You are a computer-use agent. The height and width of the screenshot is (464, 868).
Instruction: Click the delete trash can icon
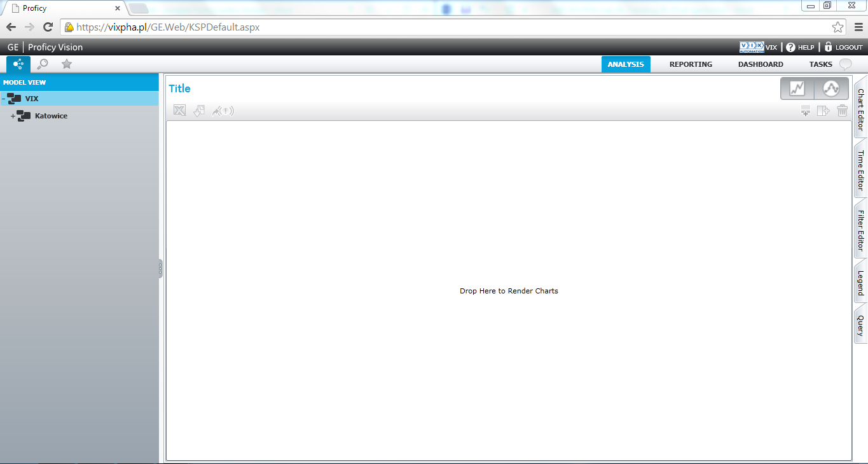[843, 111]
